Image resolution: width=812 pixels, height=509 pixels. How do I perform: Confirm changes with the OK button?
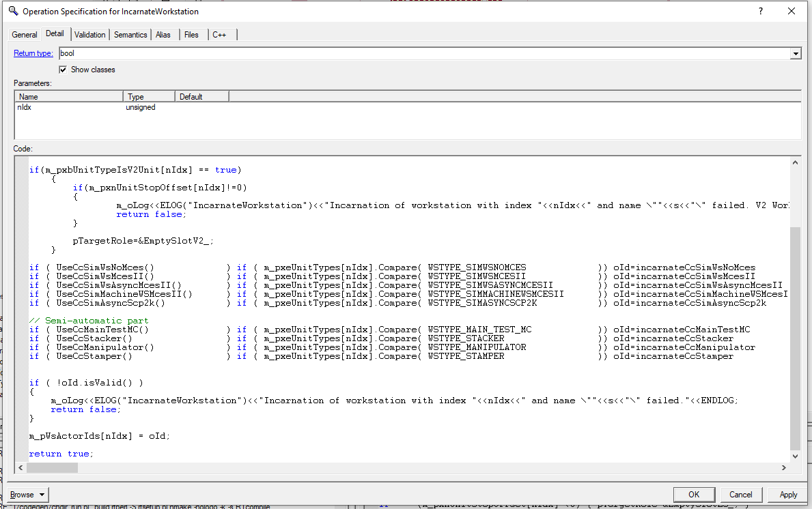point(694,495)
